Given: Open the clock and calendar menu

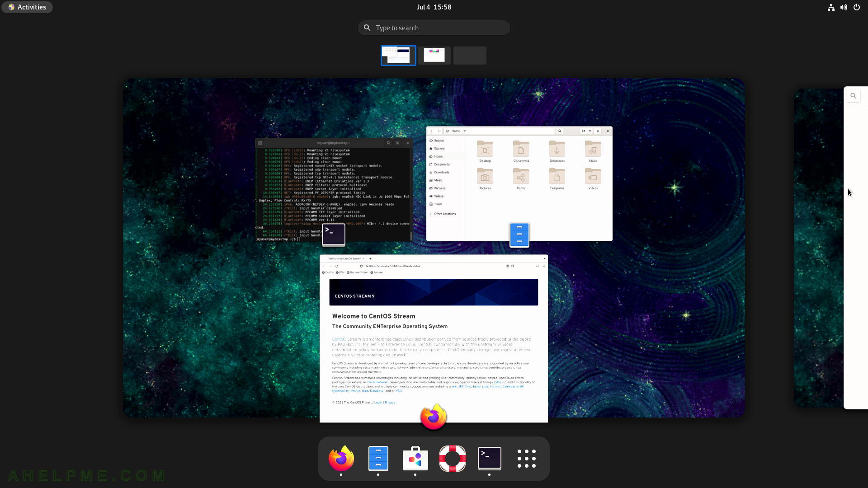Looking at the screenshot, I should tap(434, 7).
